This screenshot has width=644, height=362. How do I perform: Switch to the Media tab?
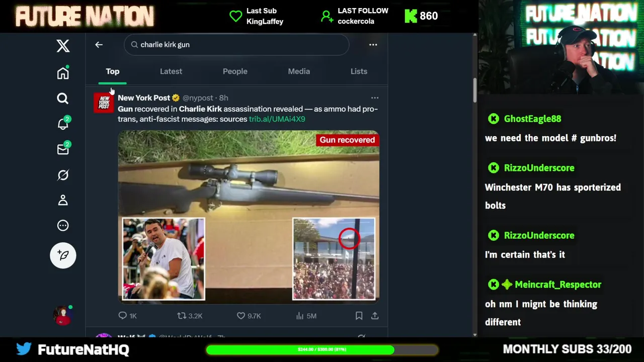click(x=299, y=71)
